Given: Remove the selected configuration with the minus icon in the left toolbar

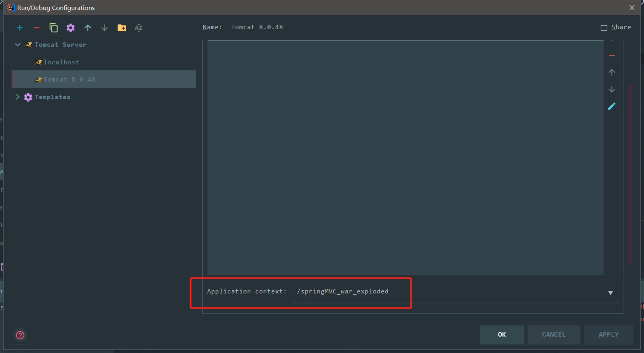Looking at the screenshot, I should [x=36, y=28].
